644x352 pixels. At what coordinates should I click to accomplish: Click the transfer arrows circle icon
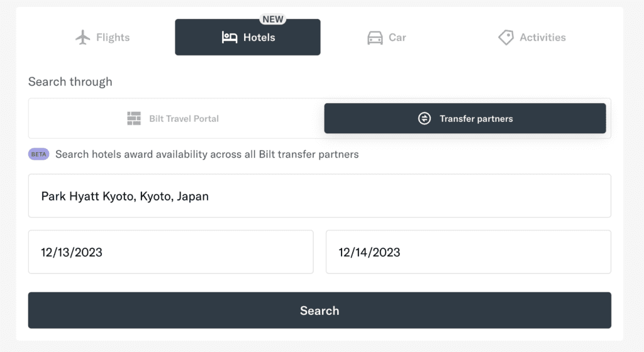pos(425,118)
